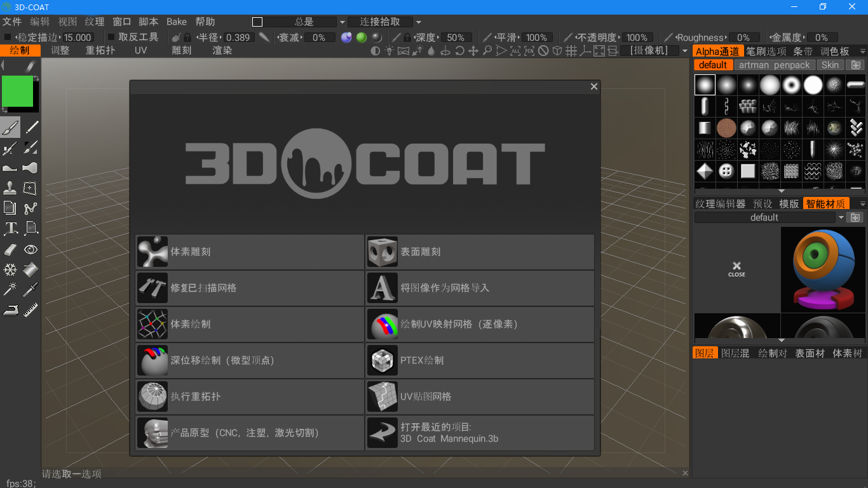Expand the smart materials panel options arrow
The width and height of the screenshot is (868, 488).
coord(862,204)
